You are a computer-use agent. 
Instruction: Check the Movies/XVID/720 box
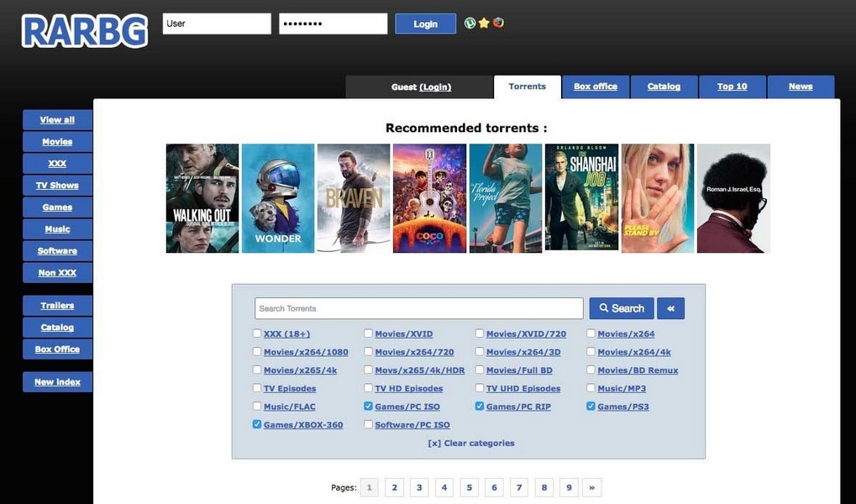tap(480, 333)
